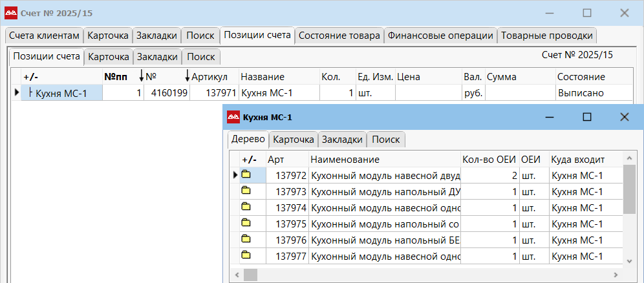This screenshot has width=644, height=283.
Task: Select the Дерево tab in the Кухня МС-1 window
Action: point(248,139)
